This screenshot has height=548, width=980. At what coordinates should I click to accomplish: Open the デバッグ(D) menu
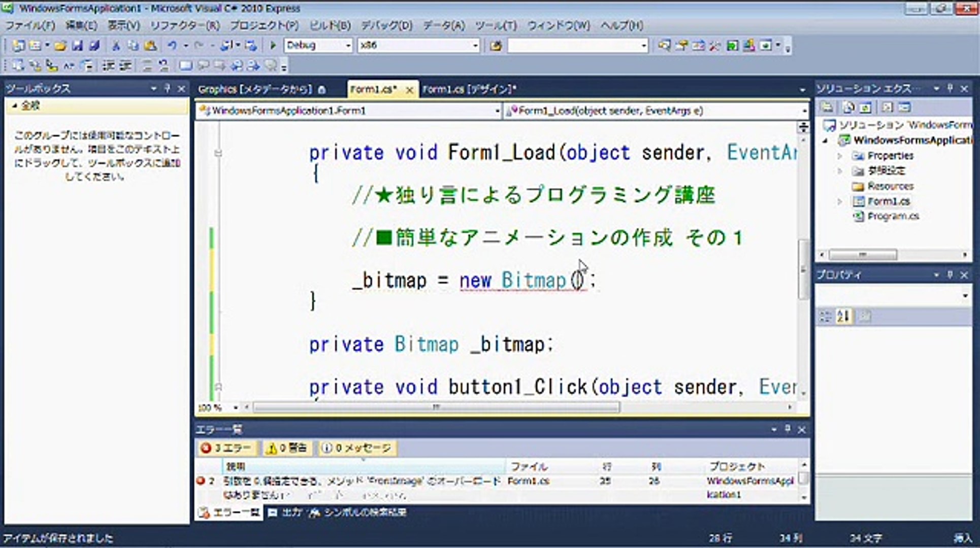(x=387, y=25)
